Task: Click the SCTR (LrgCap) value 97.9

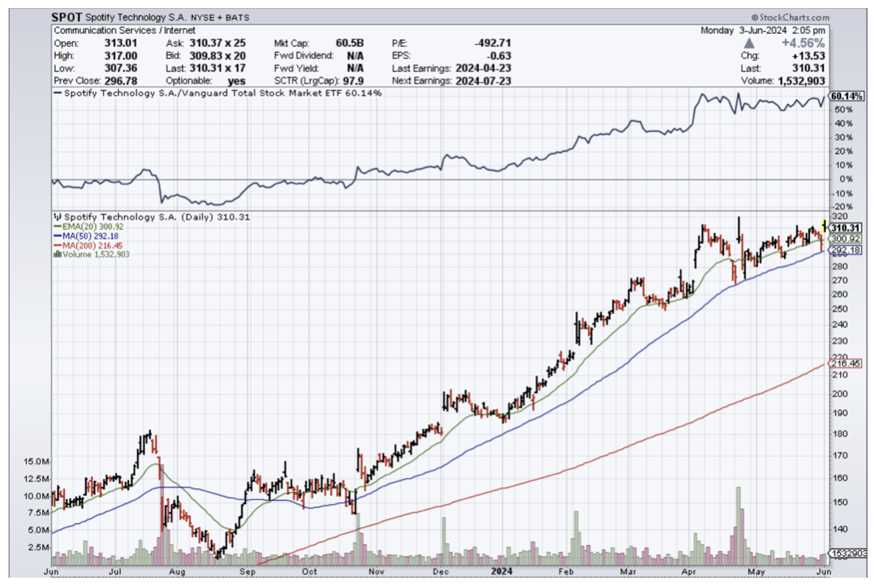Action: (354, 81)
